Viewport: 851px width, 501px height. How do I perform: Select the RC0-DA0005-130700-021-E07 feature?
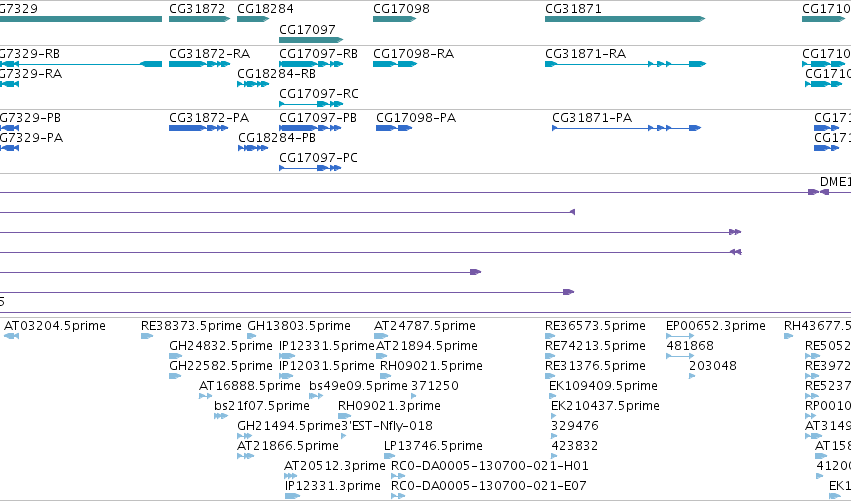[398, 496]
